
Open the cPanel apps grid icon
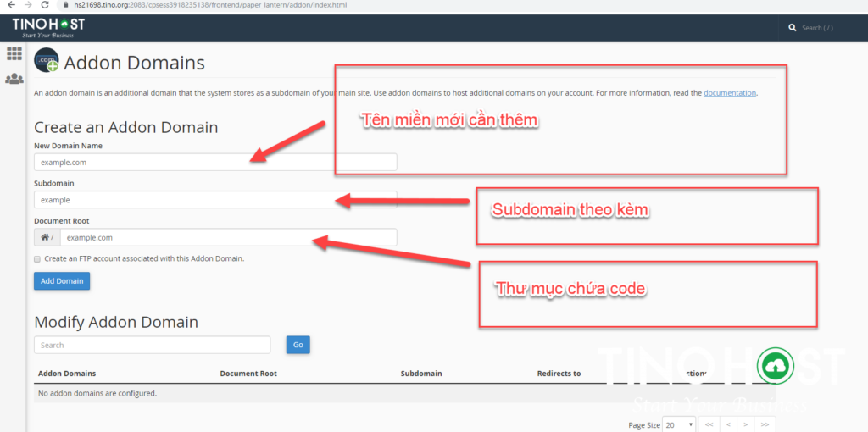click(14, 53)
